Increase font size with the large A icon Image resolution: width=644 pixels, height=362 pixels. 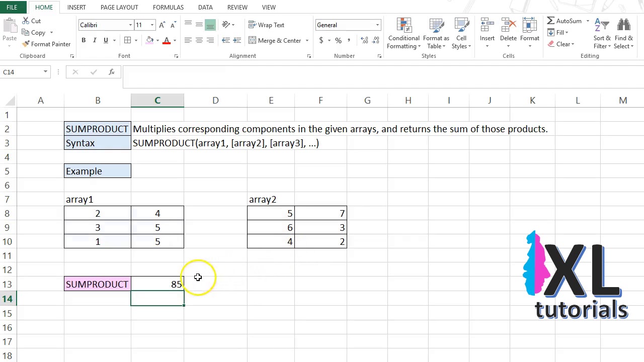click(162, 25)
